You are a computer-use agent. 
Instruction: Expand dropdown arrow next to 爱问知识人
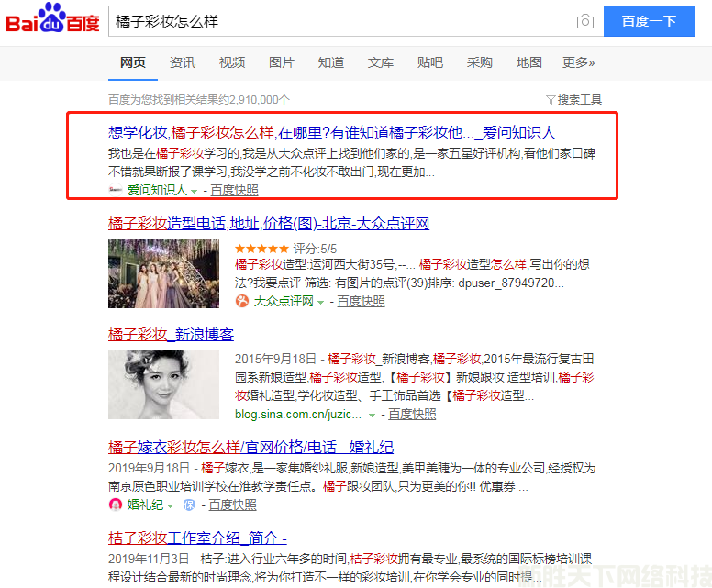pos(194,191)
